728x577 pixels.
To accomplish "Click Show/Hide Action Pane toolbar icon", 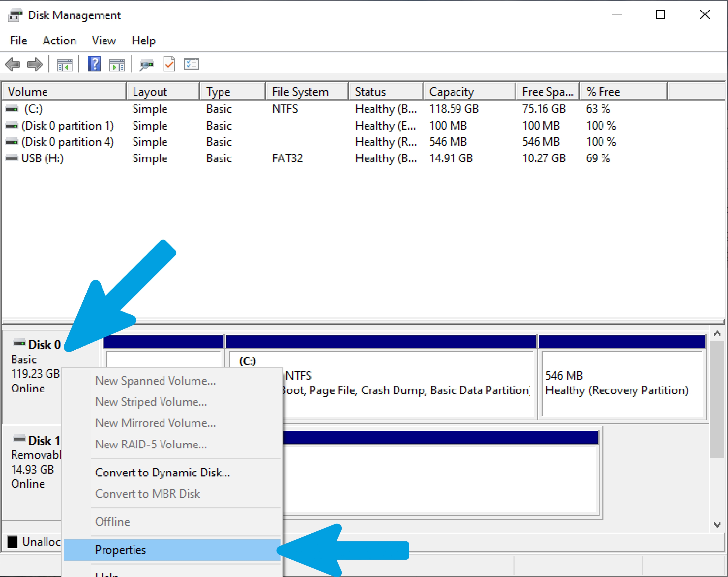I will (x=117, y=64).
